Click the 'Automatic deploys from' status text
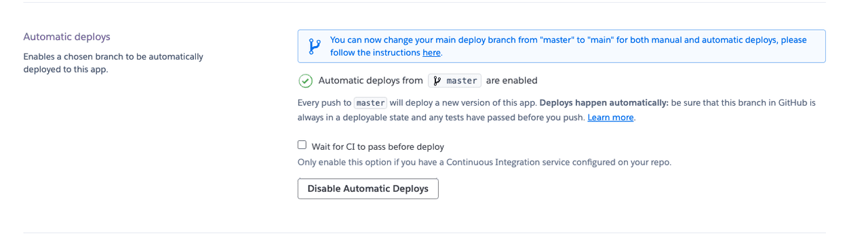This screenshot has width=868, height=250. (x=370, y=81)
